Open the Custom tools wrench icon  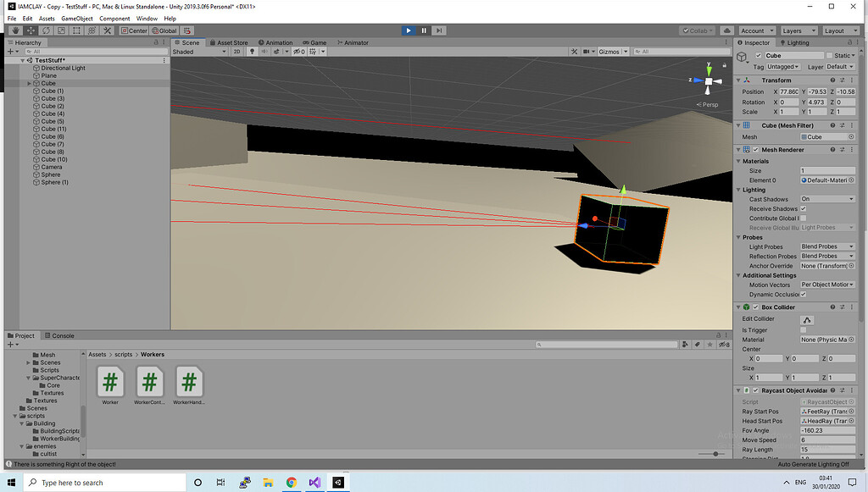[107, 30]
